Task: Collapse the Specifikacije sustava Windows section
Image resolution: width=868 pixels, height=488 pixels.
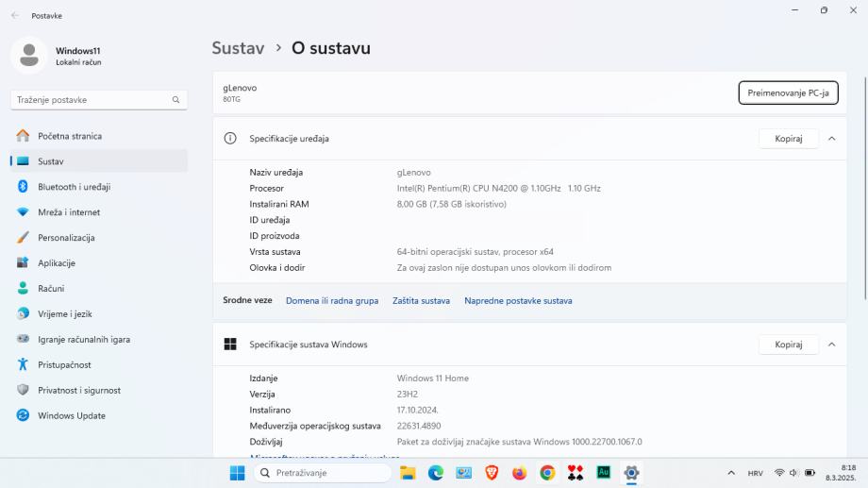Action: 831,345
